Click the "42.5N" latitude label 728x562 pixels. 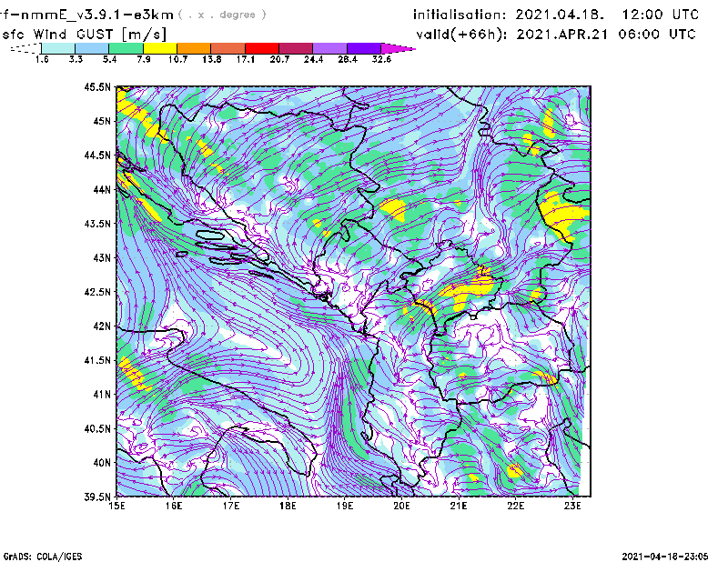[x=97, y=292]
